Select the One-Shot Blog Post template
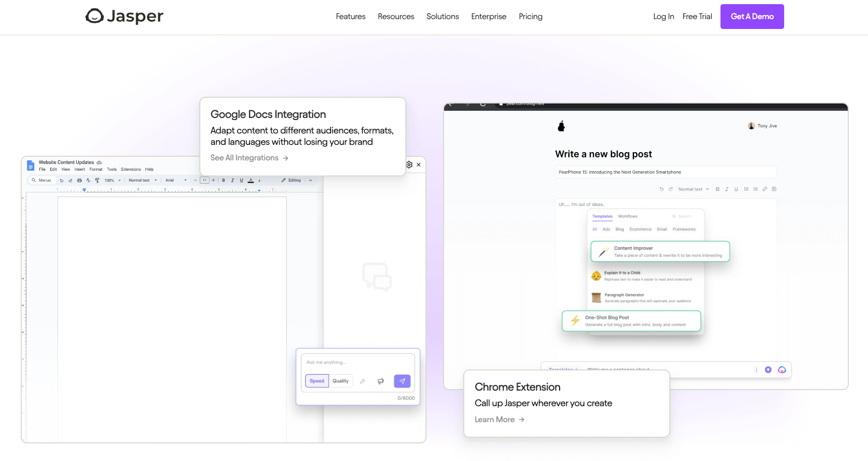868x461 pixels. [x=631, y=321]
